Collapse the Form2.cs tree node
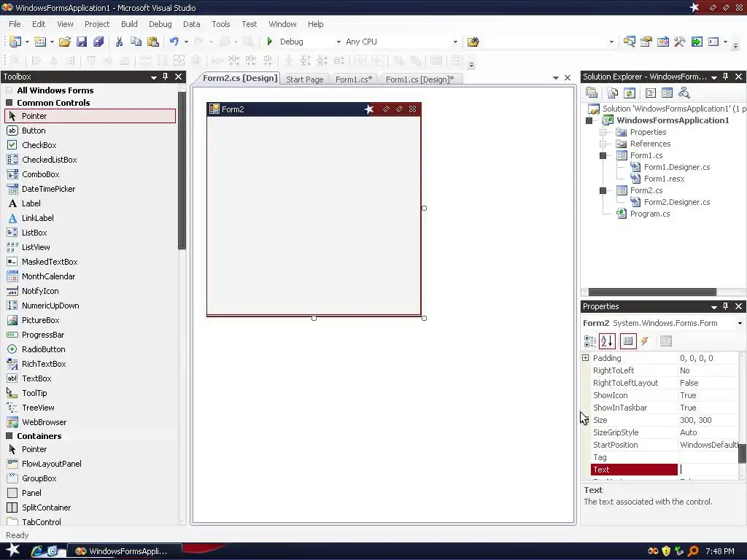 pos(603,190)
